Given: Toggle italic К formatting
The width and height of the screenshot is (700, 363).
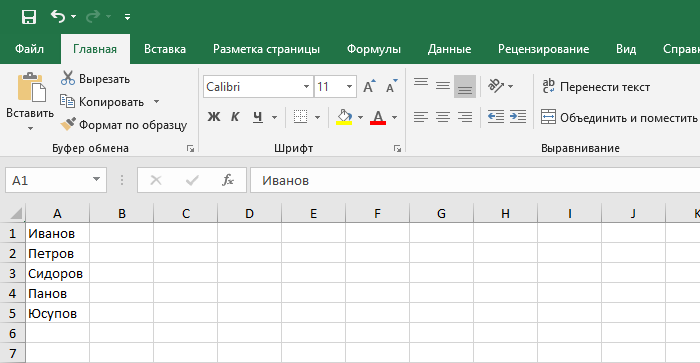Looking at the screenshot, I should click(x=235, y=117).
